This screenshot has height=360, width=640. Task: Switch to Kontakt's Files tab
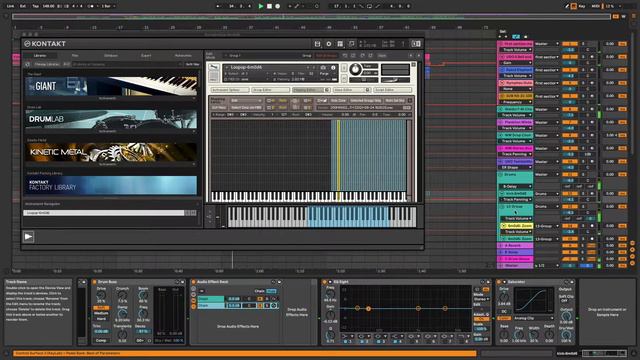75,56
